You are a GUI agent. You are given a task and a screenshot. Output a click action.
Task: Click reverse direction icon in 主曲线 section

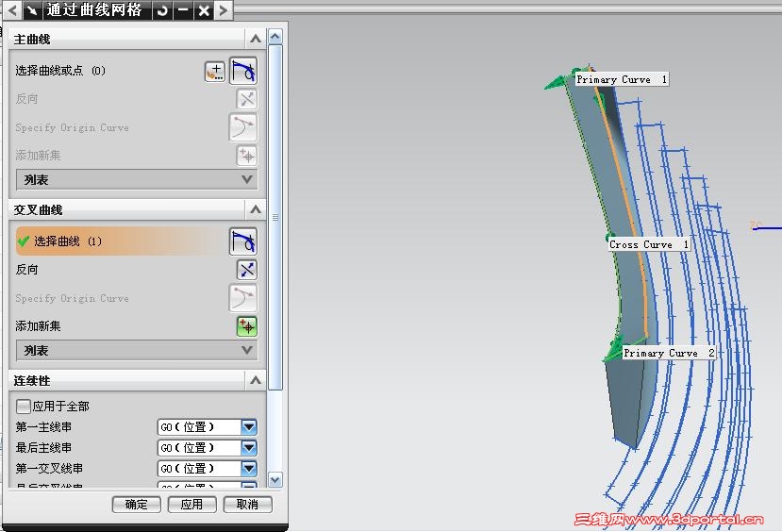pyautogui.click(x=247, y=99)
